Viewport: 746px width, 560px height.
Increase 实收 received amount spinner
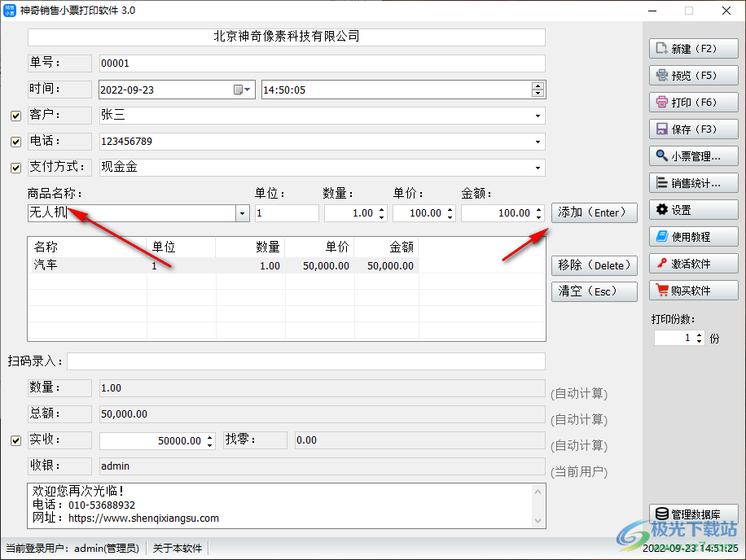pyautogui.click(x=210, y=437)
